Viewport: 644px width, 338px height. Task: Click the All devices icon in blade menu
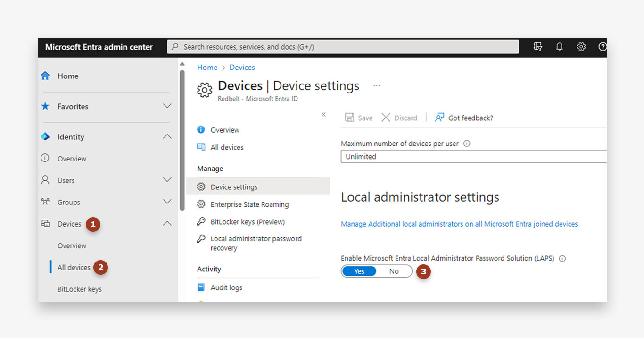[x=201, y=147]
